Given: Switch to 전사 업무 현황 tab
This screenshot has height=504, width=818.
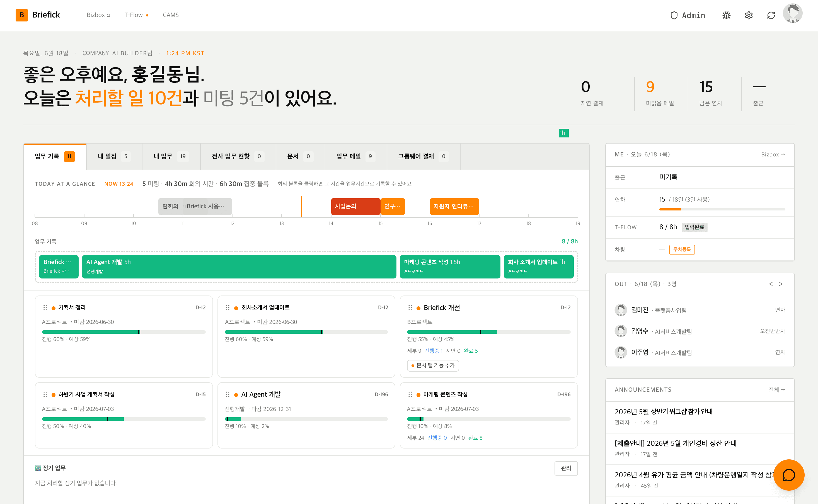Looking at the screenshot, I should pyautogui.click(x=238, y=157).
